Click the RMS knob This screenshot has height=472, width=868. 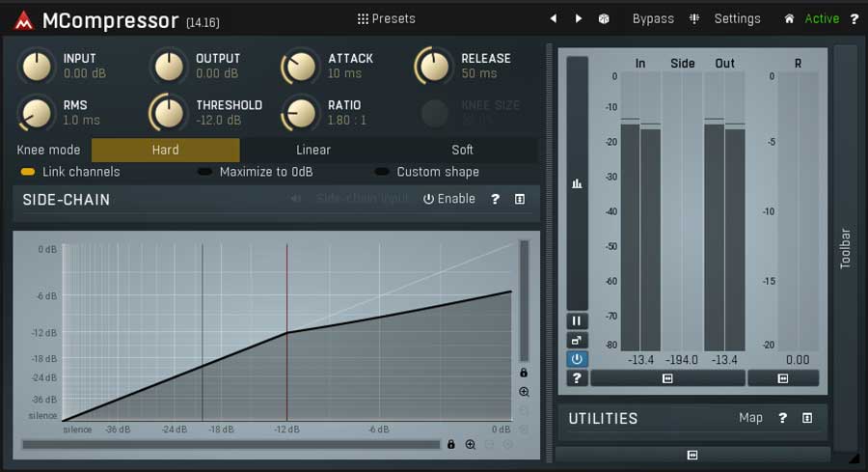(37, 113)
